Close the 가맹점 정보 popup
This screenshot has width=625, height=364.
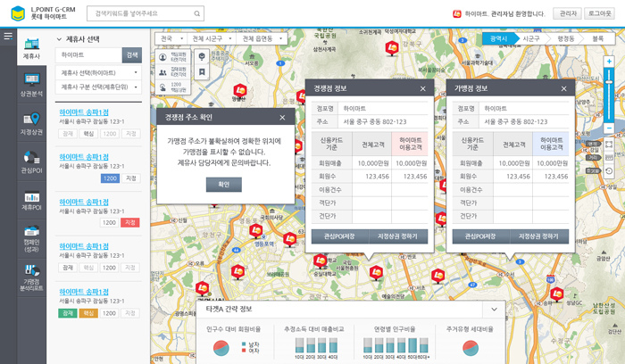coord(563,88)
